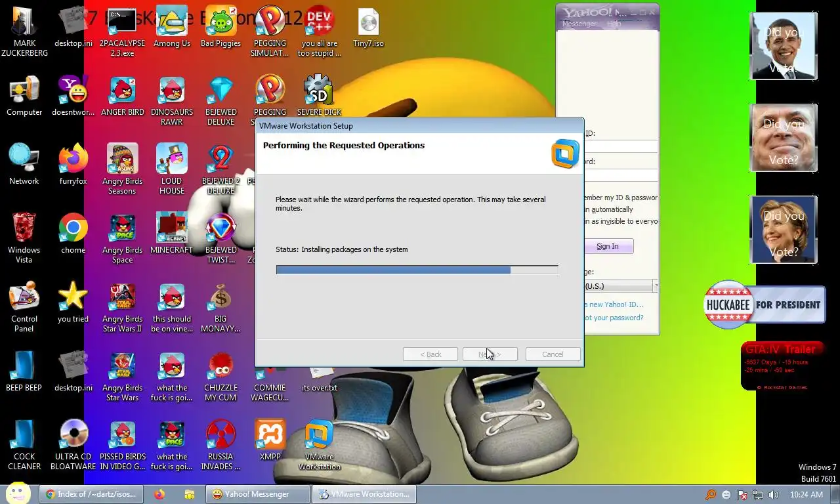Click the ULTRA CD BLOATWARE disc icon
Screen dimensions: 840x504
click(73, 445)
